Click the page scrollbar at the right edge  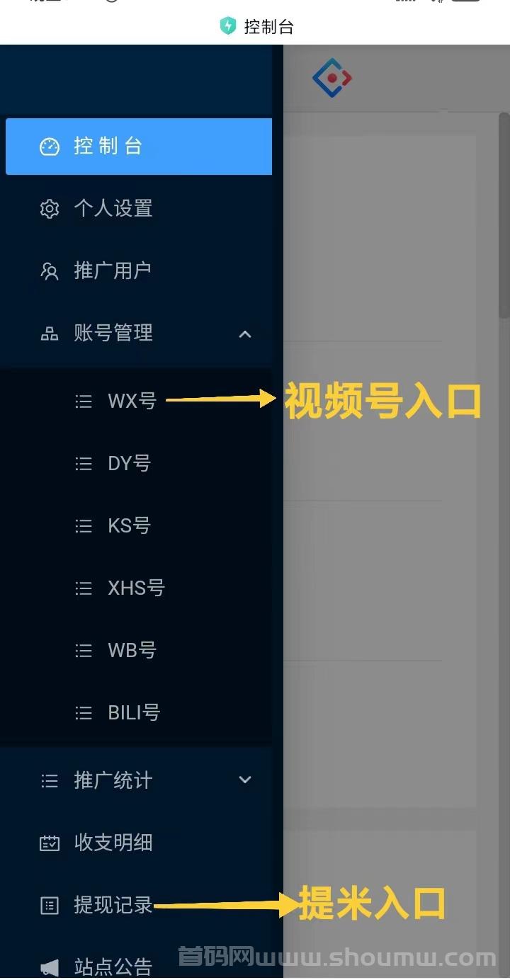(x=504, y=215)
